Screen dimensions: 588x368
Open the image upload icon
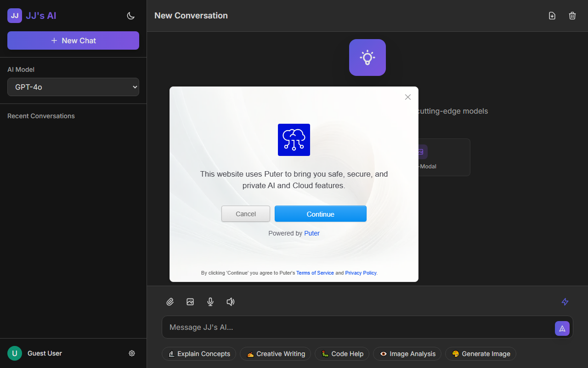coord(190,302)
